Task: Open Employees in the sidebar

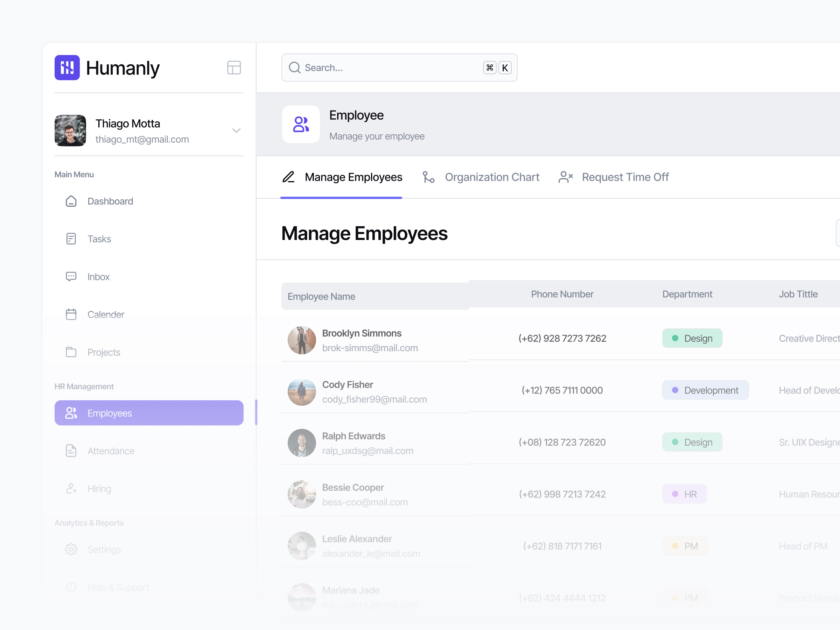Action: 149,413
